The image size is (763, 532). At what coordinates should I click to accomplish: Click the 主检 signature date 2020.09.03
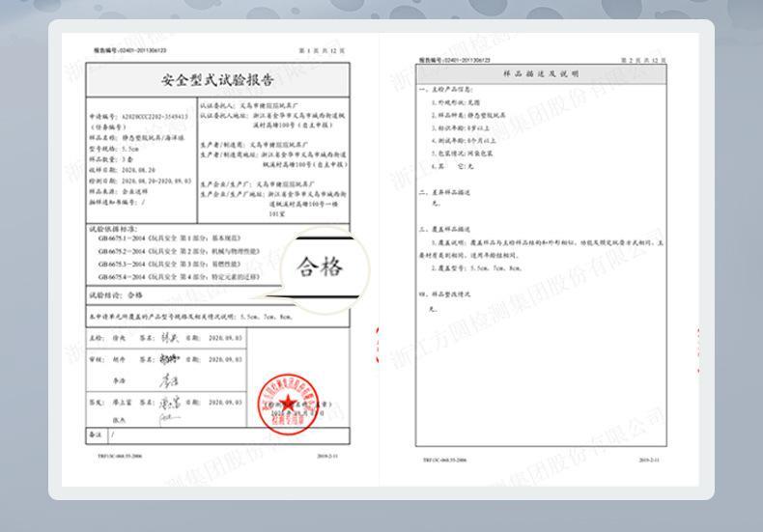[x=225, y=338]
